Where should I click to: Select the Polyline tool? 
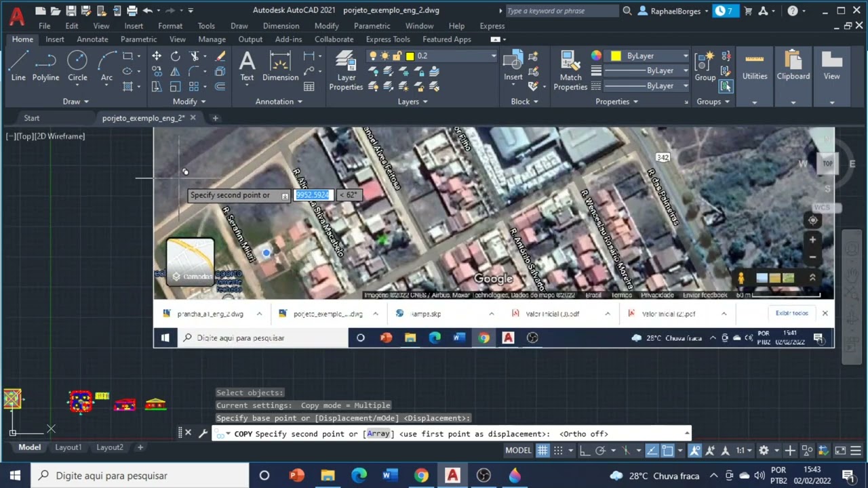[45, 66]
